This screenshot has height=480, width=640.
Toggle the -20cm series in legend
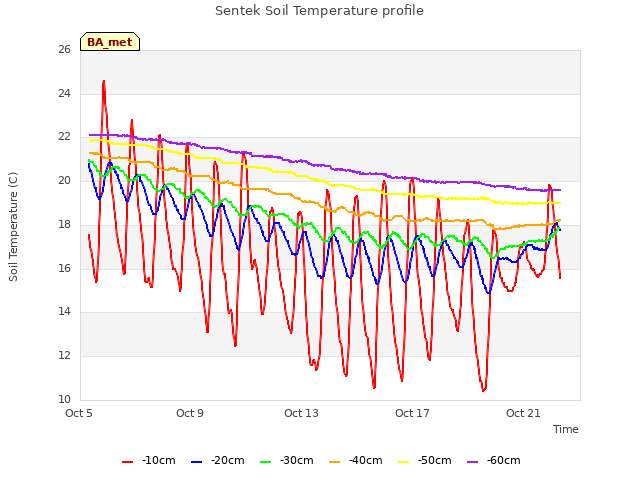218,461
